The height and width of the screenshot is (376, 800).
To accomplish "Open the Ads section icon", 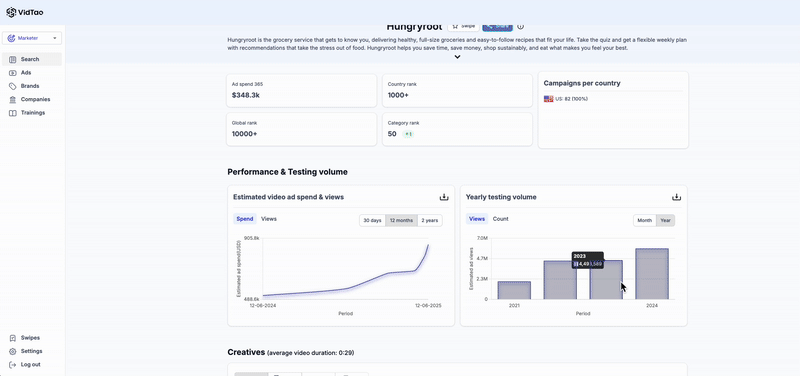I will click(x=13, y=73).
